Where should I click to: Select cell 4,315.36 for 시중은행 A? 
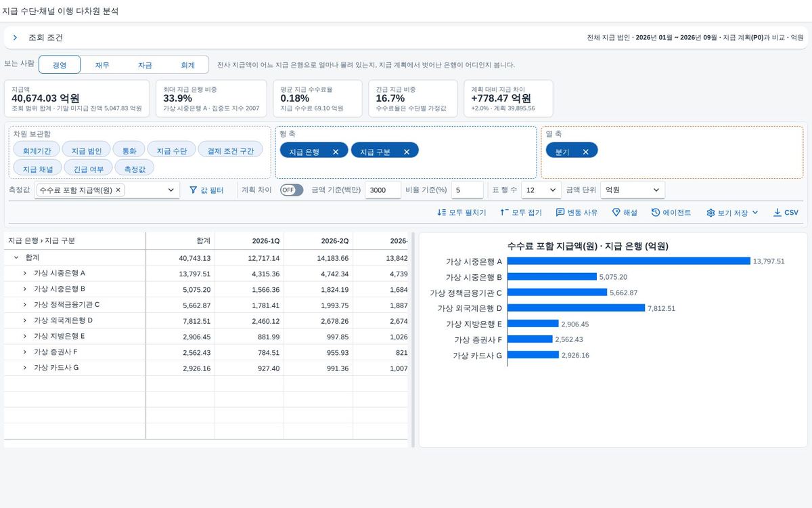point(250,274)
